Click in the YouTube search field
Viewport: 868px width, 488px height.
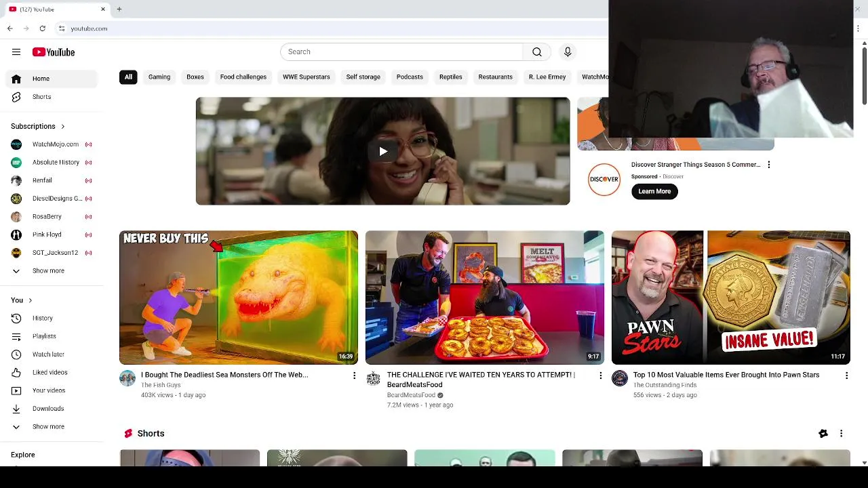tap(401, 52)
